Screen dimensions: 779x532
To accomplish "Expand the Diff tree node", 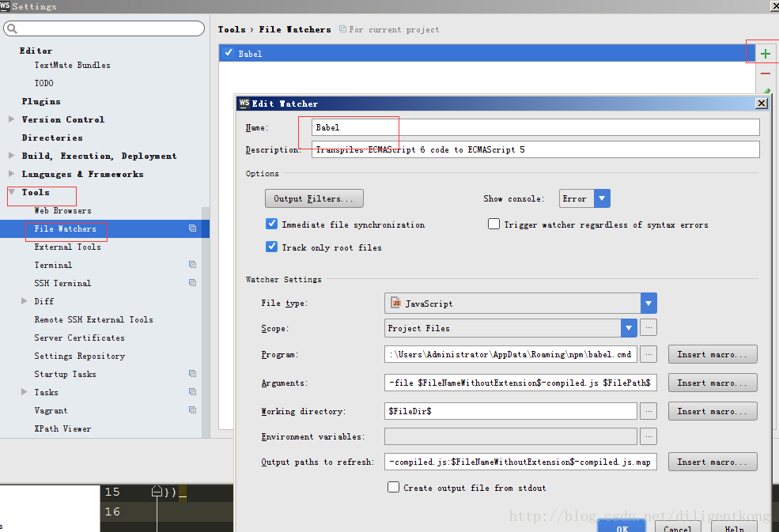I will (x=24, y=301).
